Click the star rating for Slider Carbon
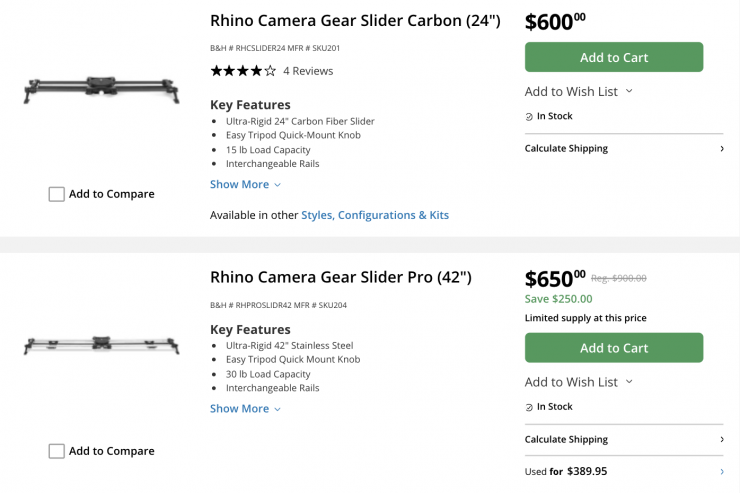Screen dimensions: 740x493 tap(242, 71)
